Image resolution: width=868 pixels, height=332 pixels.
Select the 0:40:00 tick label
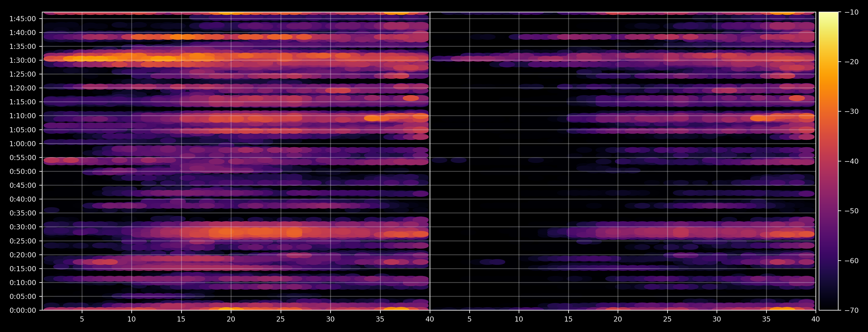23,199
